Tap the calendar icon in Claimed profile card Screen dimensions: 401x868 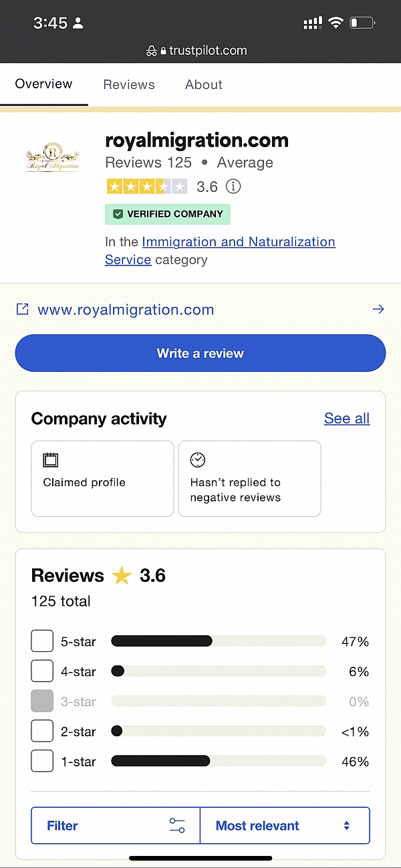point(51,459)
